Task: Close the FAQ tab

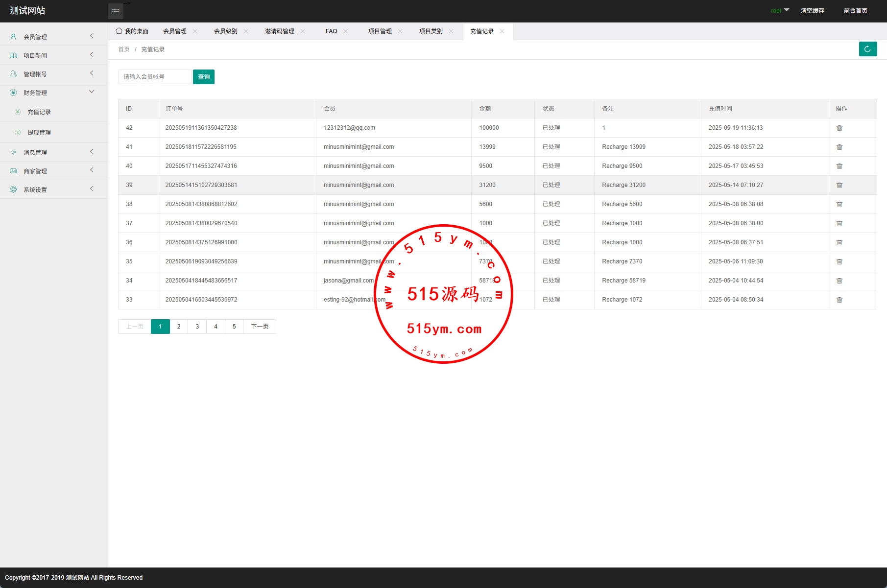Action: pos(346,31)
